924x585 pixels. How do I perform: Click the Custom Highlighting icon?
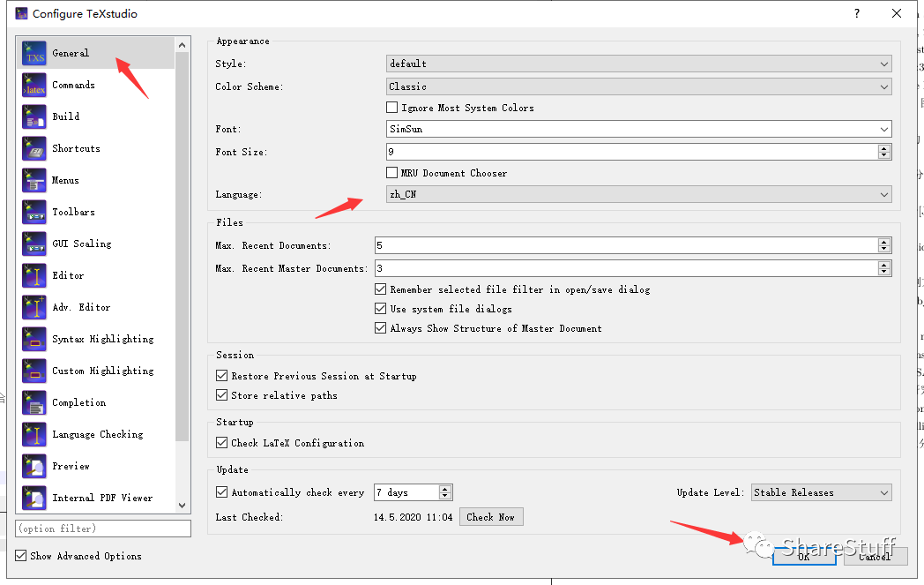pos(34,371)
